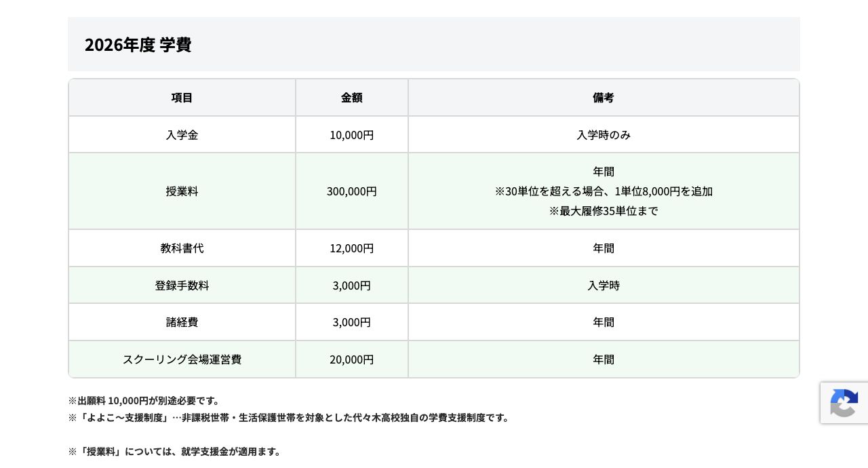The image size is (868, 468).
Task: Select the '入学金' table cell
Action: [182, 135]
